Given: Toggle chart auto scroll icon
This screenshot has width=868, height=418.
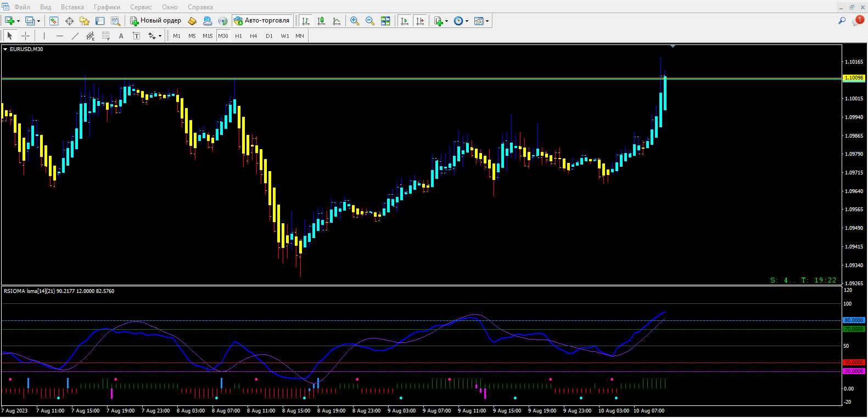Looking at the screenshot, I should click(405, 21).
